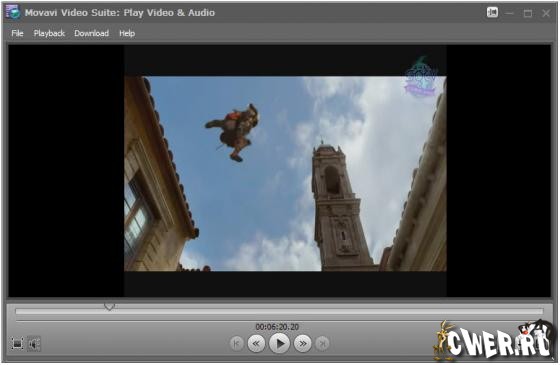Open the Playback menu
560x365 pixels.
(x=49, y=33)
